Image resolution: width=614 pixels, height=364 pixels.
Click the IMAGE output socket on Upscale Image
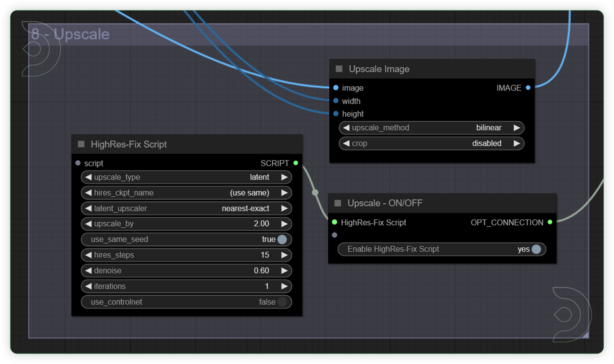(528, 88)
